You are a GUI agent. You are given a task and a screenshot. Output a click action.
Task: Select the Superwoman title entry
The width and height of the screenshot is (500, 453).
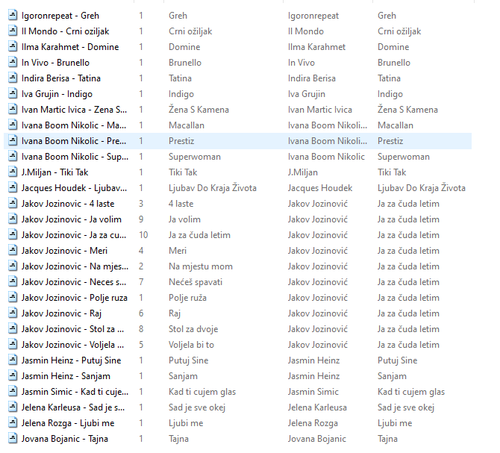pos(195,156)
